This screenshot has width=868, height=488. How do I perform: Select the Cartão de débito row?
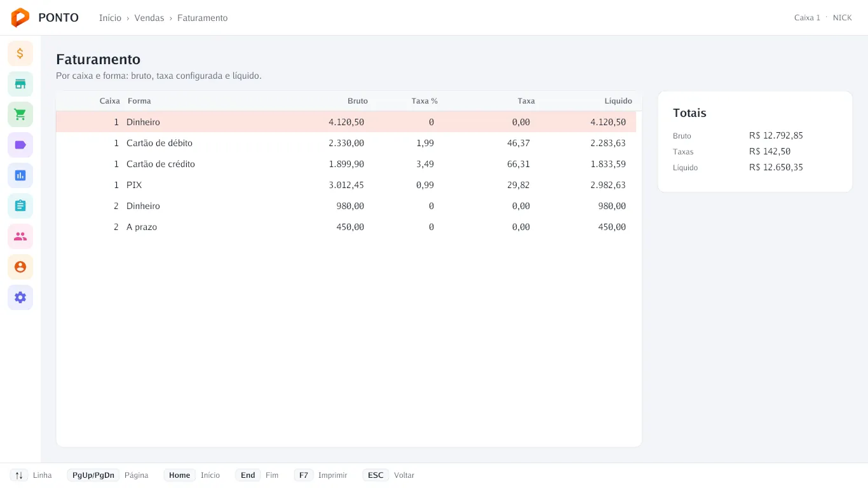[x=346, y=143]
